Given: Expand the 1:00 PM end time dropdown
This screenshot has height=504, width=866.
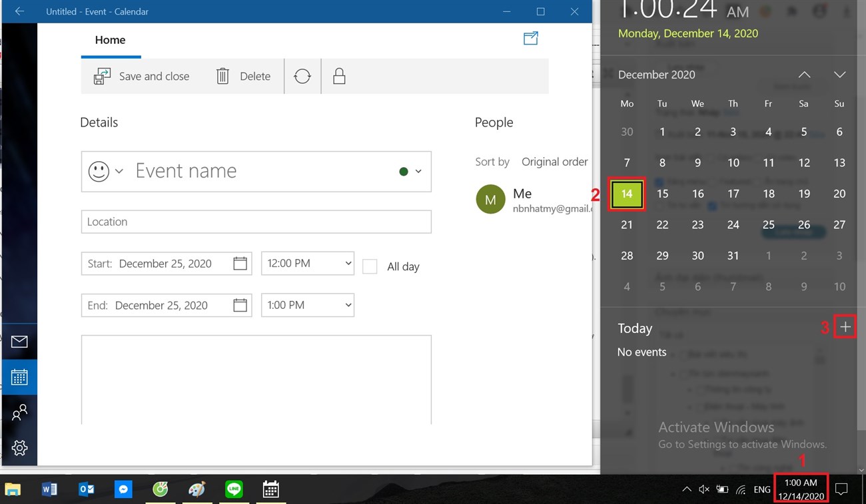Looking at the screenshot, I should coord(308,306).
